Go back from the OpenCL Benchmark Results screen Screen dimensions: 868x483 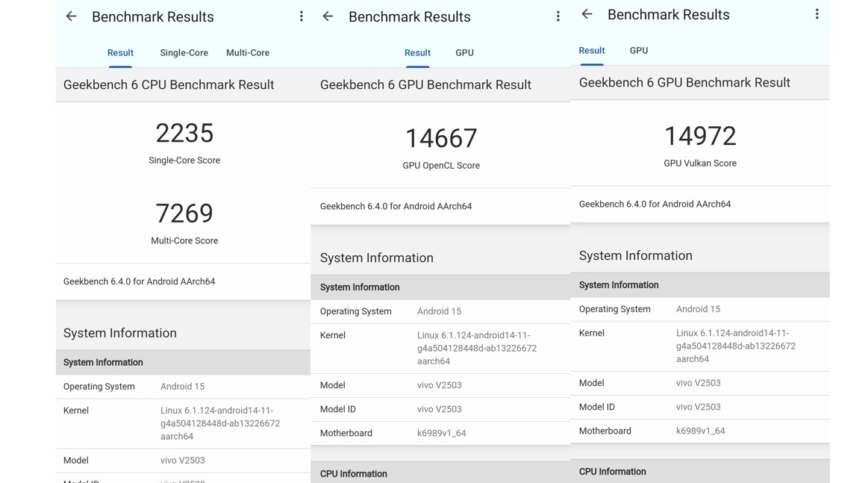pos(328,16)
